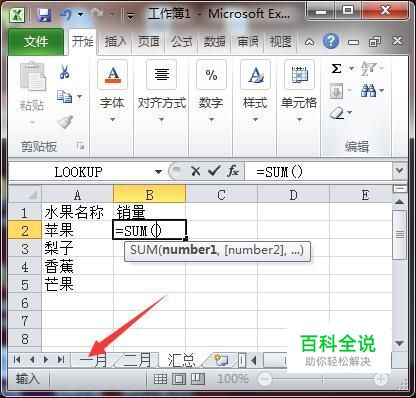The image size is (416, 398).
Task: Click into the formula bar showing =SUM()
Action: pyautogui.click(x=318, y=172)
